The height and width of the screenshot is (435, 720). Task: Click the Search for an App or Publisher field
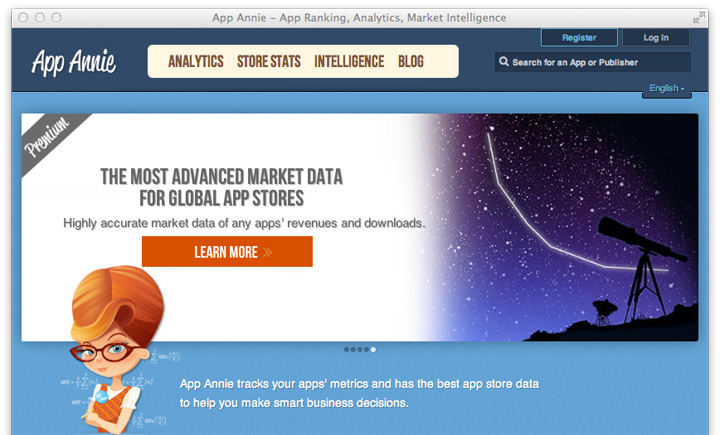click(593, 62)
